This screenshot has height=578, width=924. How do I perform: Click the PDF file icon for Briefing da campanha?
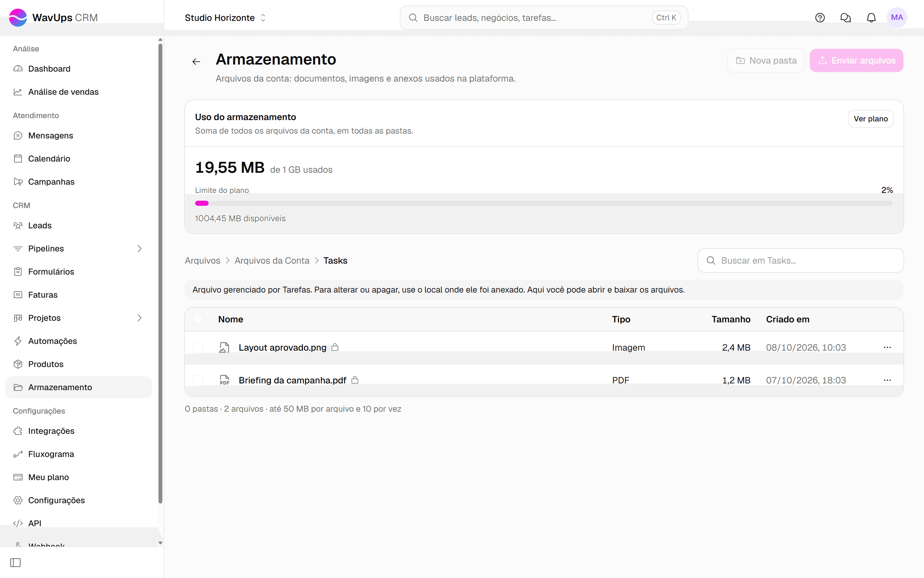(224, 380)
